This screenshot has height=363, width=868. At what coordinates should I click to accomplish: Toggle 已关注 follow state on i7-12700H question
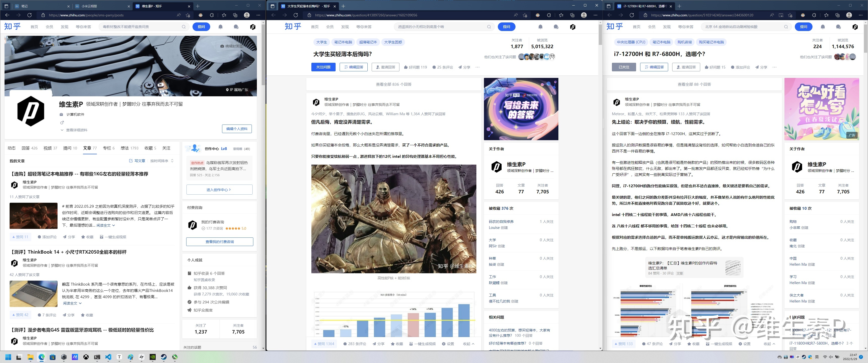click(624, 67)
